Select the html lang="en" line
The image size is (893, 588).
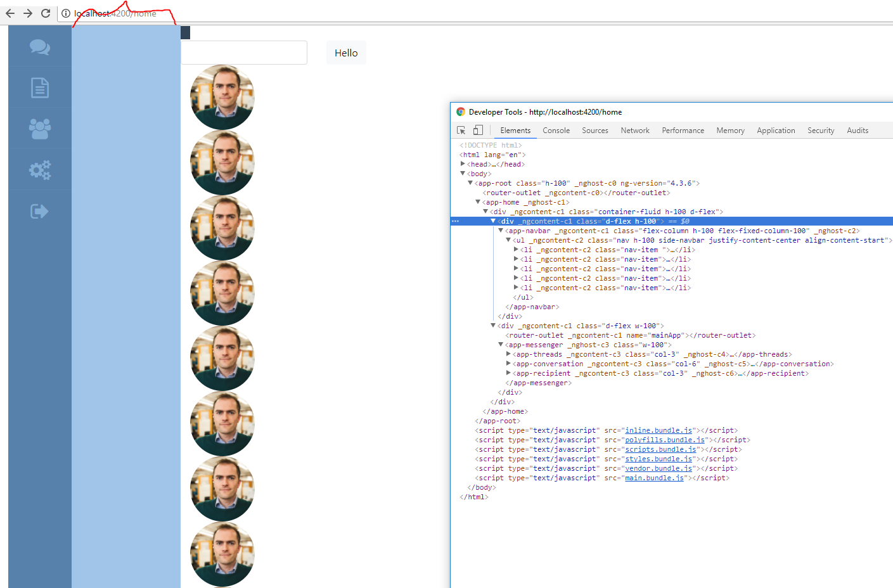point(492,155)
